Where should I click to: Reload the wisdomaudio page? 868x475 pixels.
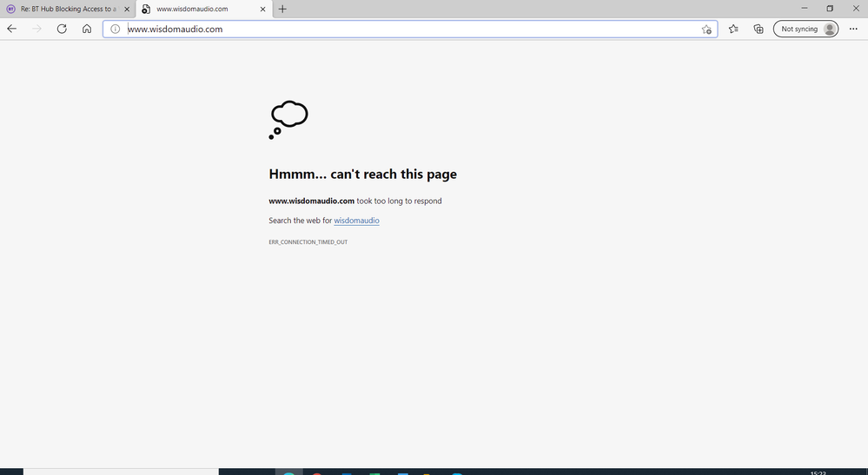(62, 29)
